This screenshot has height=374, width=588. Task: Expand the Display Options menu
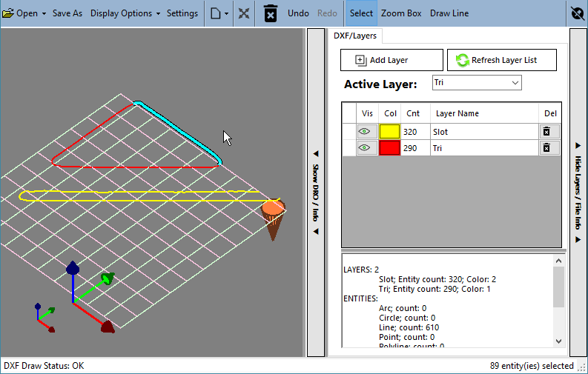125,13
